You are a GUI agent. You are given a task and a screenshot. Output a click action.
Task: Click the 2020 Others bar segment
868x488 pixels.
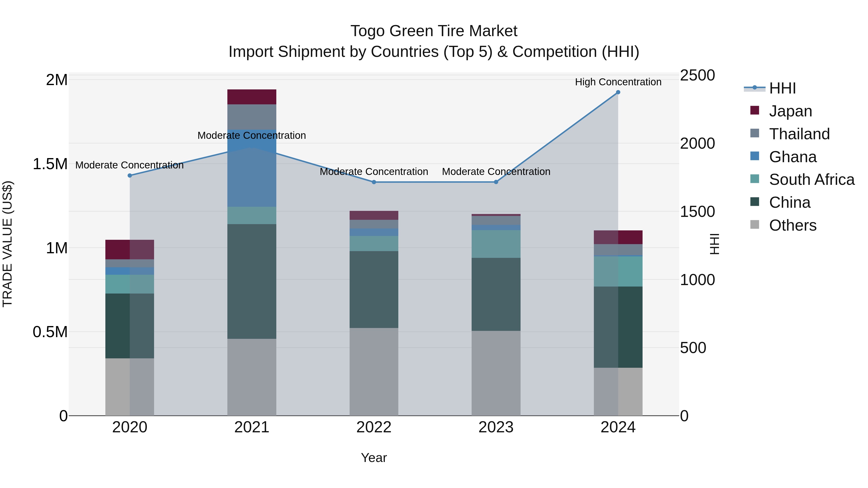[x=130, y=387]
